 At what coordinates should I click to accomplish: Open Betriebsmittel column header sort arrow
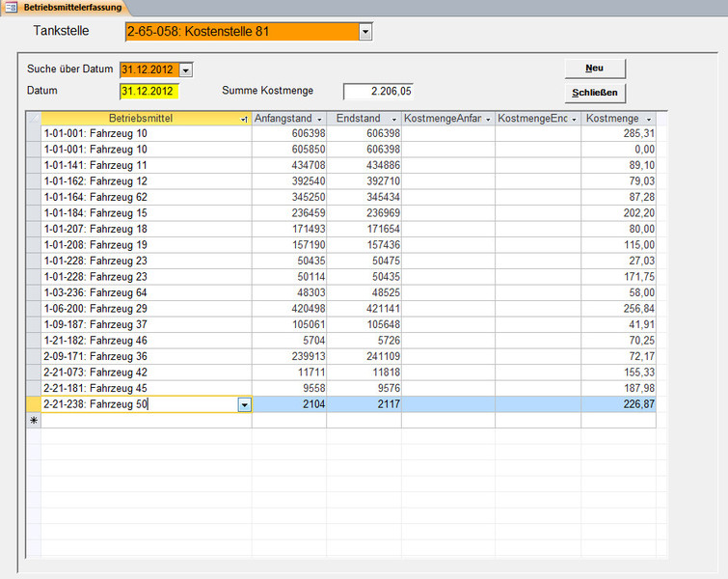click(x=244, y=120)
